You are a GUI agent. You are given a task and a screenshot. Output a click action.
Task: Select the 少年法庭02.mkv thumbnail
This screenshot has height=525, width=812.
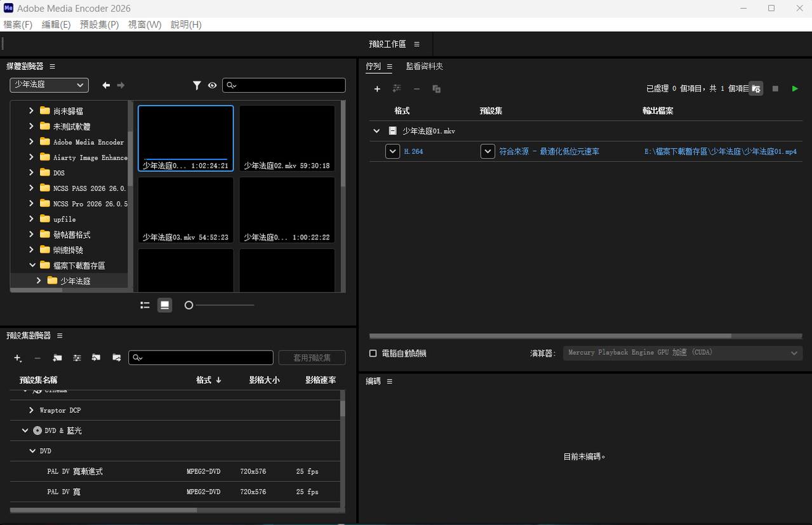click(x=287, y=138)
